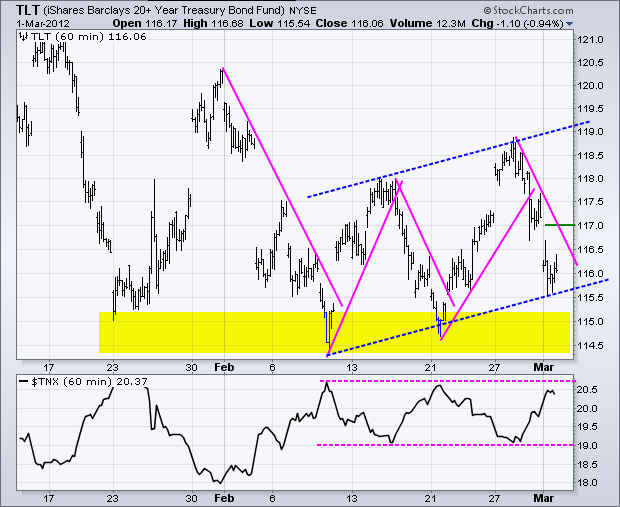Image resolution: width=620 pixels, height=507 pixels.
Task: Click the TLT ticker symbol in header
Action: 28,9
